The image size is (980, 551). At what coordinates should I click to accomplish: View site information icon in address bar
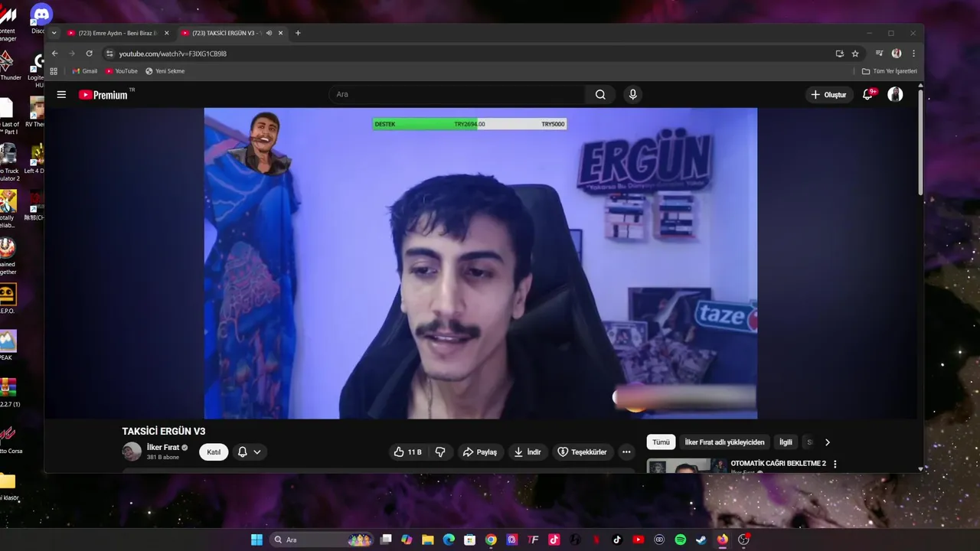(109, 54)
